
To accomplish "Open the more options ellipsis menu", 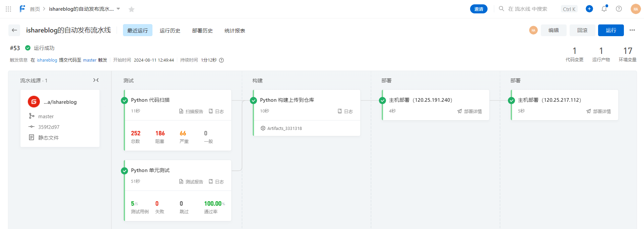I will point(632,30).
